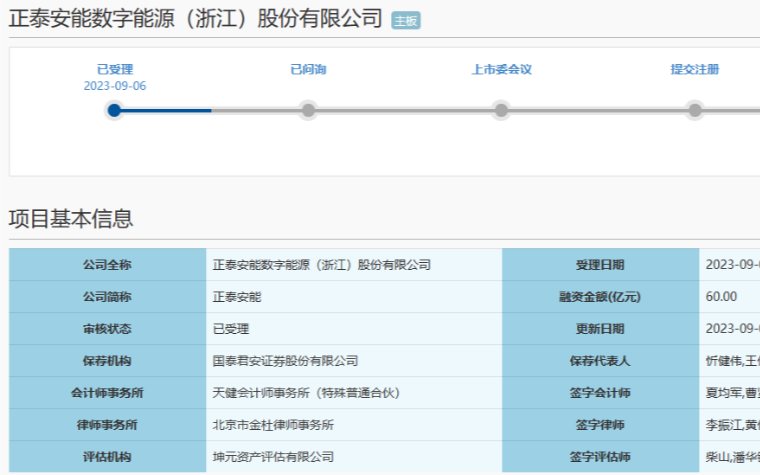Click the 签字评估师 names cell starting 柴山

[x=729, y=457]
